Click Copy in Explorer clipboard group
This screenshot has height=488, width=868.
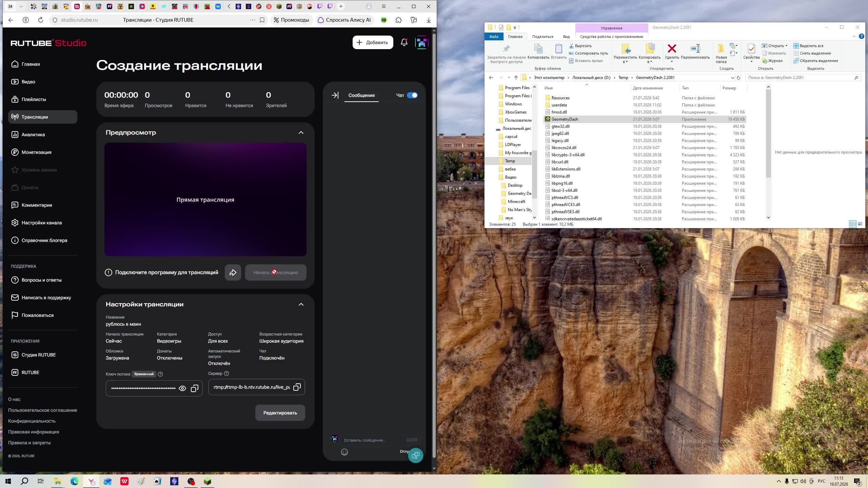(x=538, y=52)
